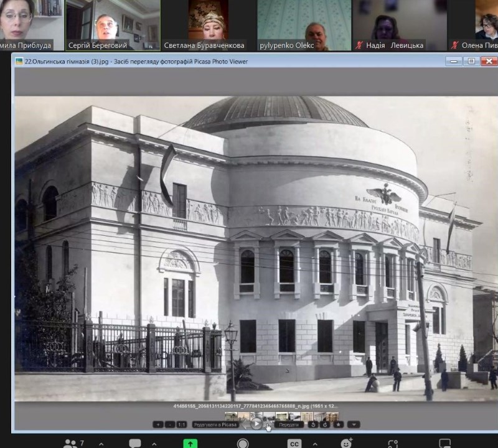Select Приблуда video tile
The height and width of the screenshot is (448, 498).
pos(32,25)
